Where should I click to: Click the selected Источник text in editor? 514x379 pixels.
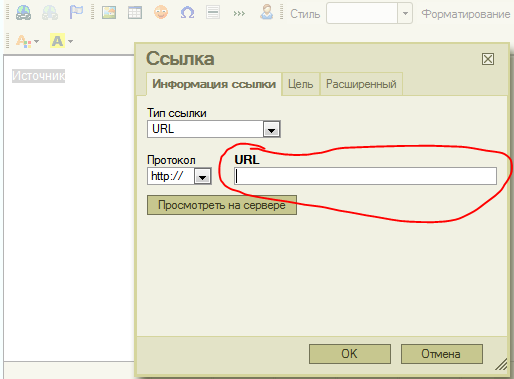pyautogui.click(x=38, y=76)
